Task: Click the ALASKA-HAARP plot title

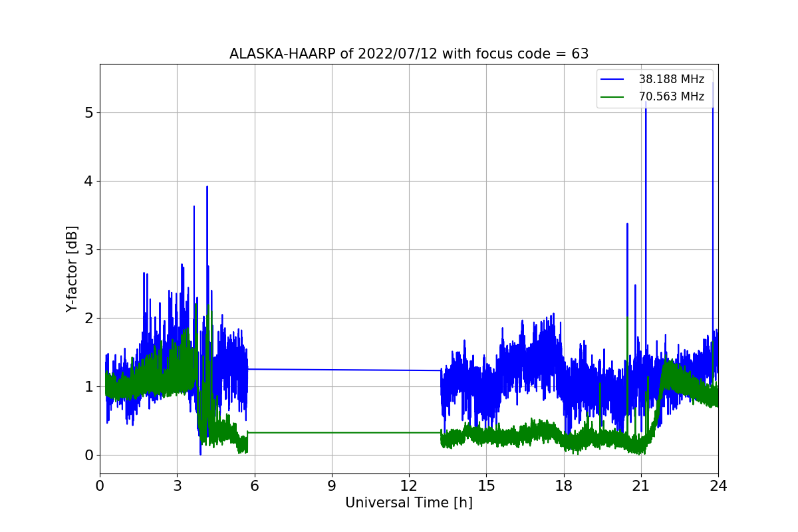Action: pos(409,54)
